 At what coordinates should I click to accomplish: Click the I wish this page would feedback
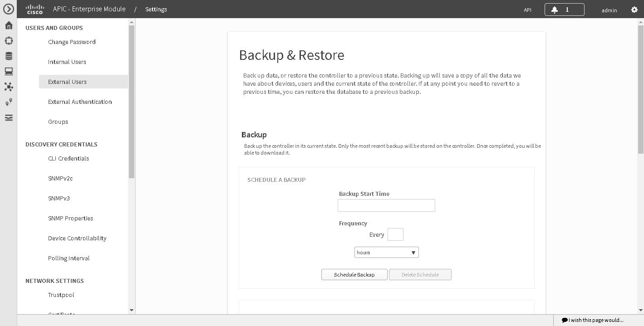pyautogui.click(x=593, y=320)
